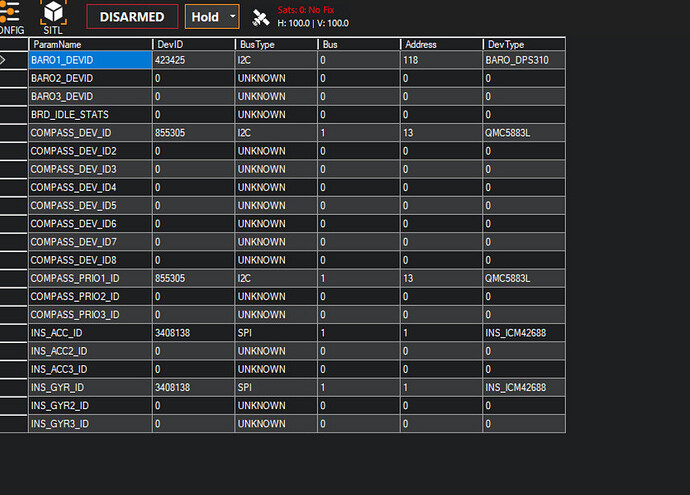Expand the Hold flight mode dropdown

pyautogui.click(x=212, y=17)
